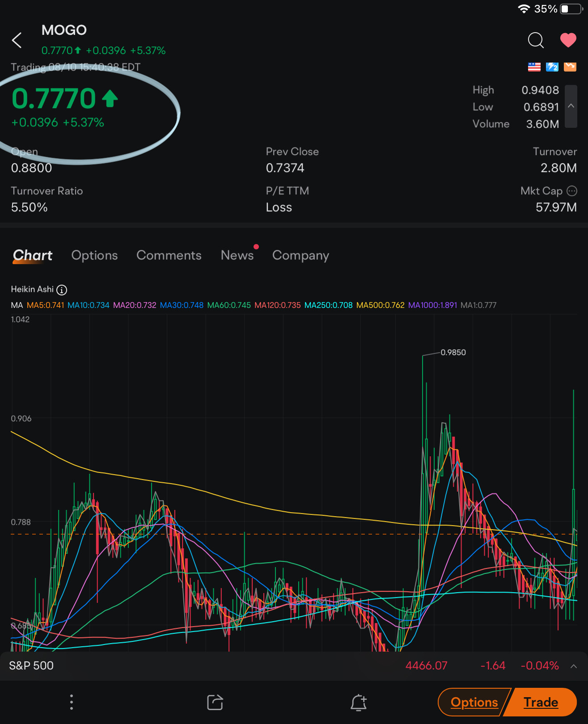Tap the MOGO ticker title
The height and width of the screenshot is (724, 588).
64,30
